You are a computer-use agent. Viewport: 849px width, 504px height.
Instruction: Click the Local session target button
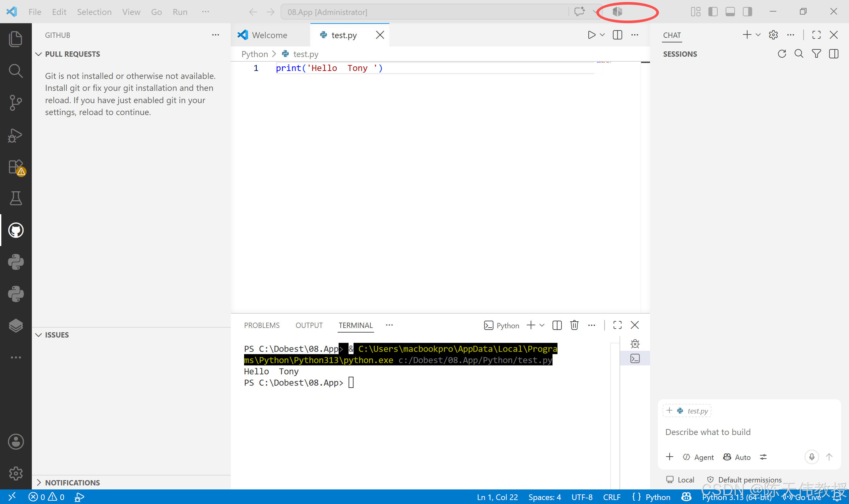[x=680, y=479]
